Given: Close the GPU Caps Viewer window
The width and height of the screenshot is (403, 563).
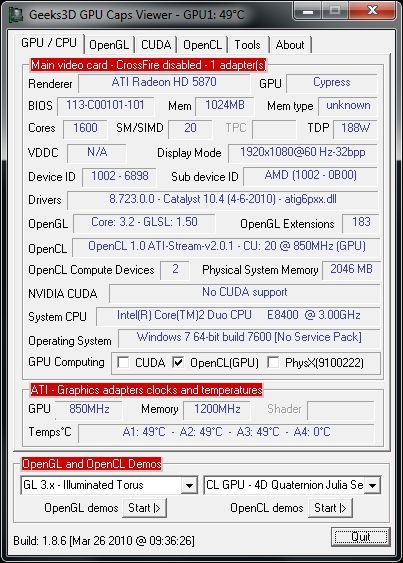Looking at the screenshot, I should coord(372,11).
